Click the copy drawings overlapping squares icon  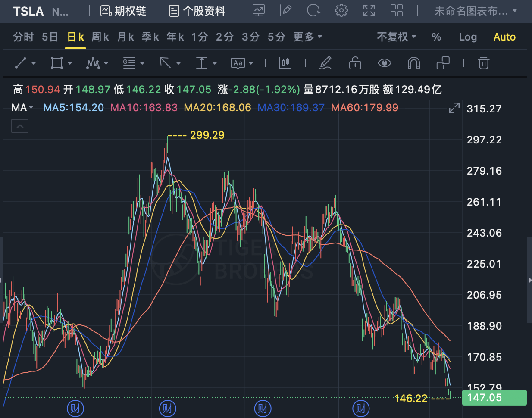click(x=443, y=63)
